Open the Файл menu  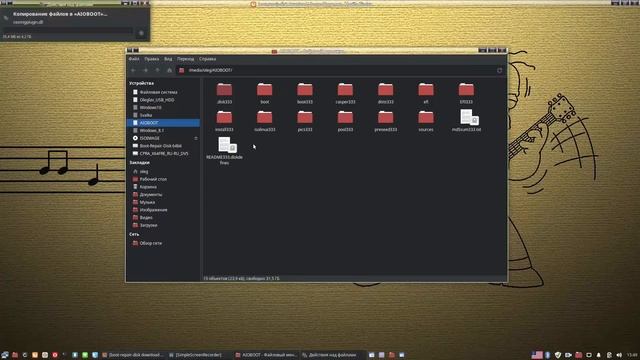[134, 59]
